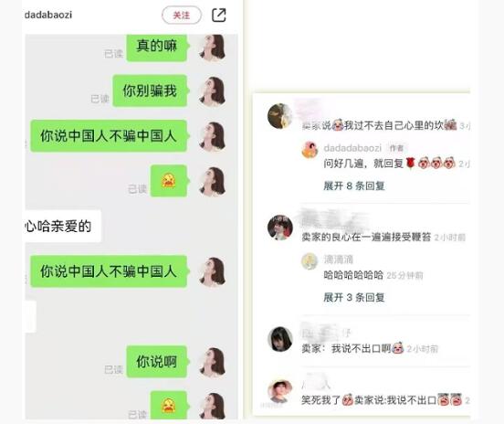The width and height of the screenshot is (504, 424).
Task: Tap the avatar beside 卖家的良心 comment
Action: point(280,228)
